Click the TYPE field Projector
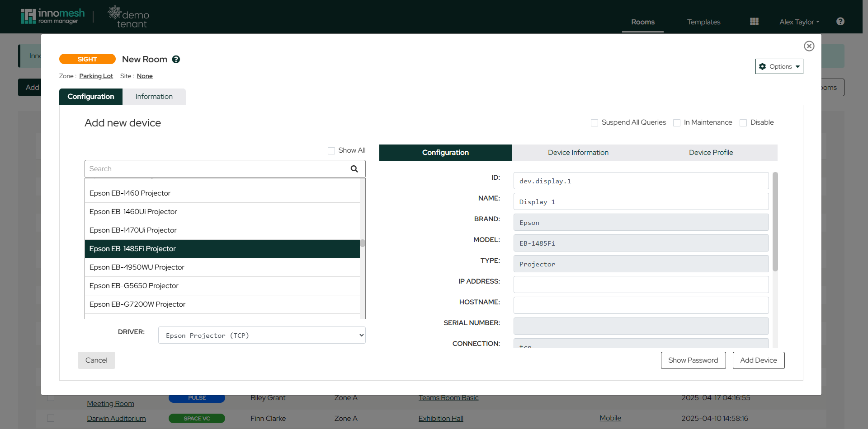Viewport: 868px width, 429px height. coord(641,264)
